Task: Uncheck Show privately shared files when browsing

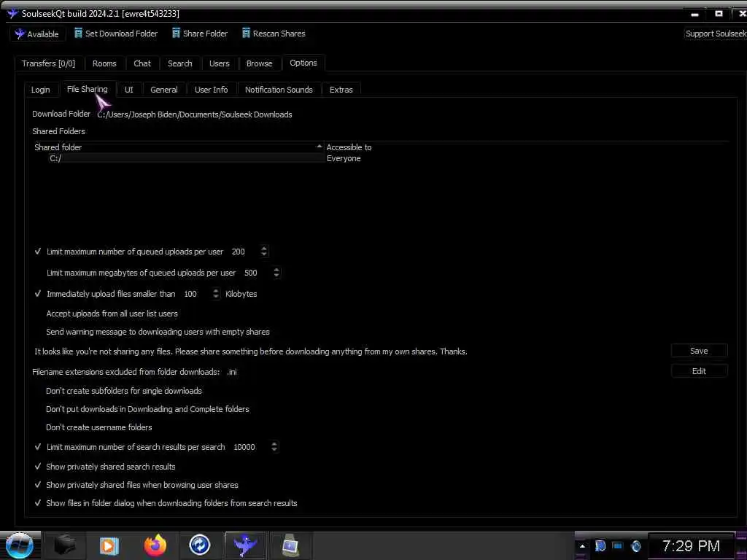Action: (x=38, y=485)
